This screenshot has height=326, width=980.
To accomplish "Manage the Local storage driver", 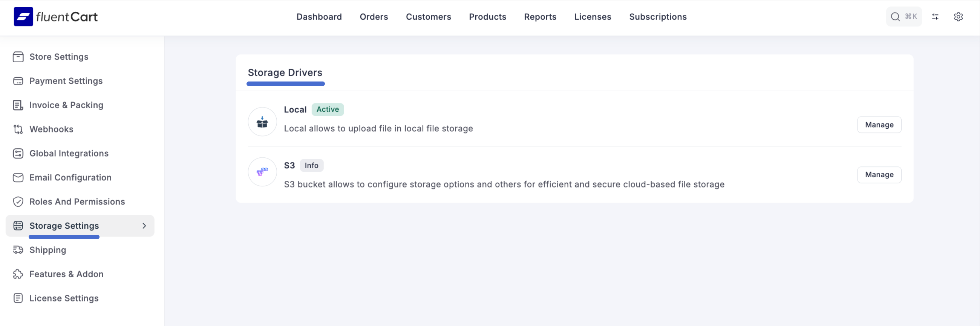I will [x=879, y=125].
